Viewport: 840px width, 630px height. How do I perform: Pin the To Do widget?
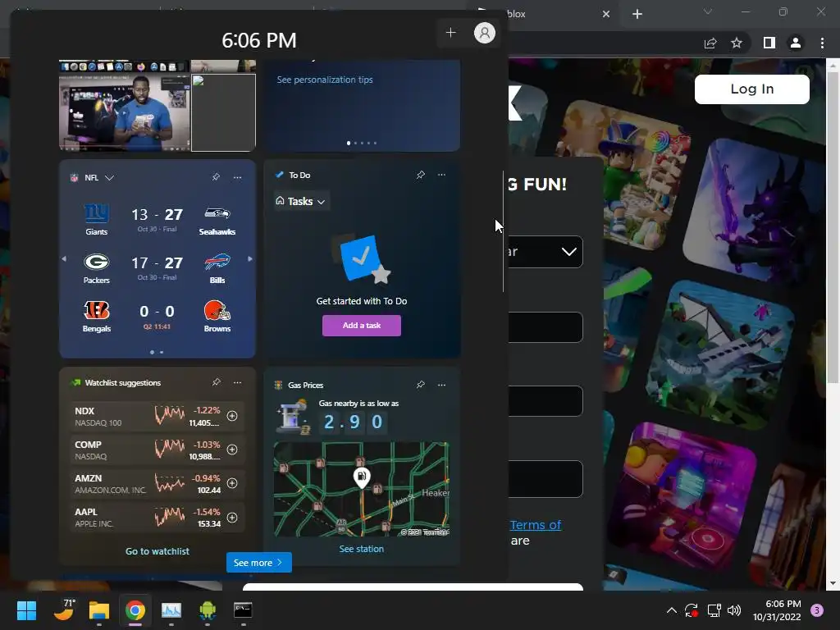[x=421, y=175]
